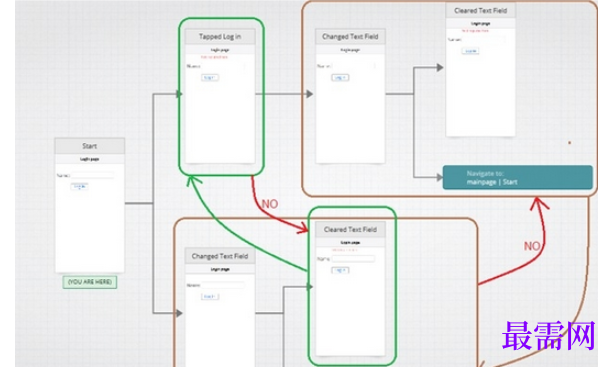Click the Log in button in lower Changed Text Field preview

[210, 296]
